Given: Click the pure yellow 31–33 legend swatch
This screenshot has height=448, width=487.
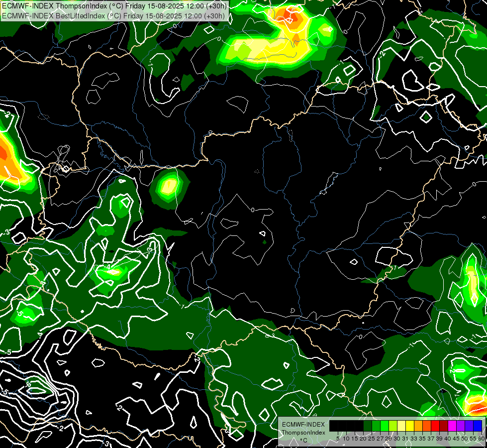Looking at the screenshot, I should click(410, 426).
